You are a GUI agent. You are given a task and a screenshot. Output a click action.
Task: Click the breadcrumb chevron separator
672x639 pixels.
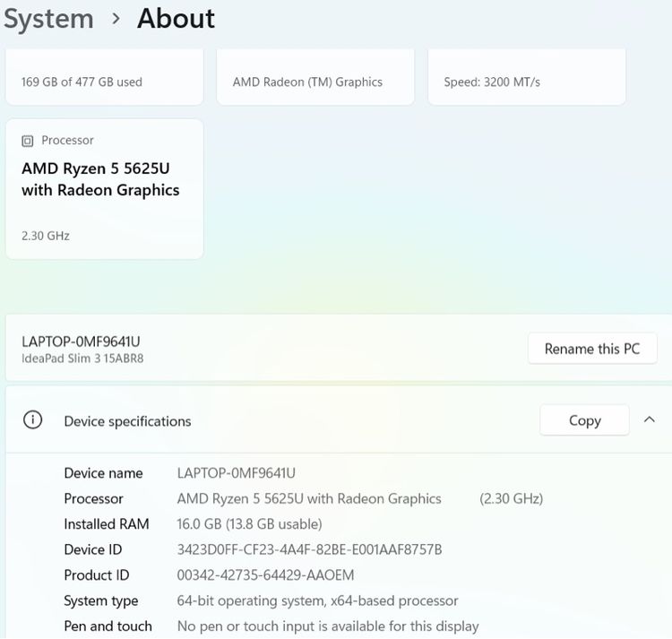pos(116,19)
